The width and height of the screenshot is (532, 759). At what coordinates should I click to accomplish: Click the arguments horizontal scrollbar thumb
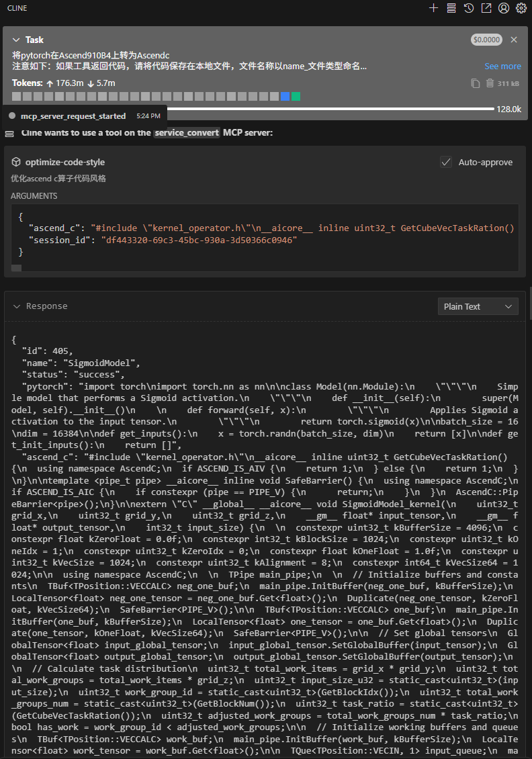[17, 268]
